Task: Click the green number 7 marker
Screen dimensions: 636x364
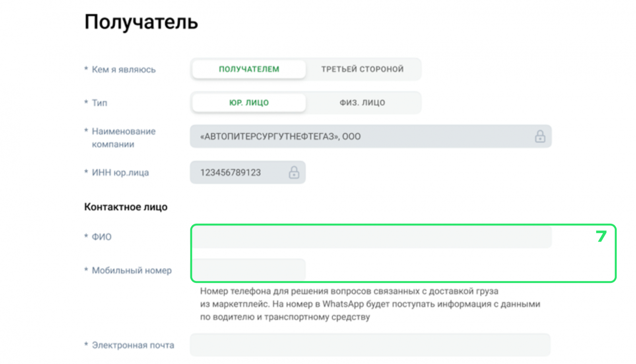Action: coord(601,236)
